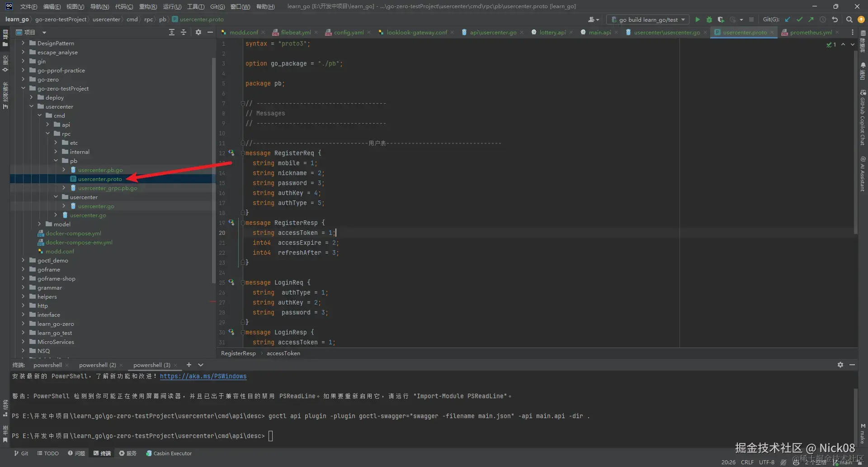
Task: Expand the DesignPattern folder
Action: pyautogui.click(x=23, y=43)
